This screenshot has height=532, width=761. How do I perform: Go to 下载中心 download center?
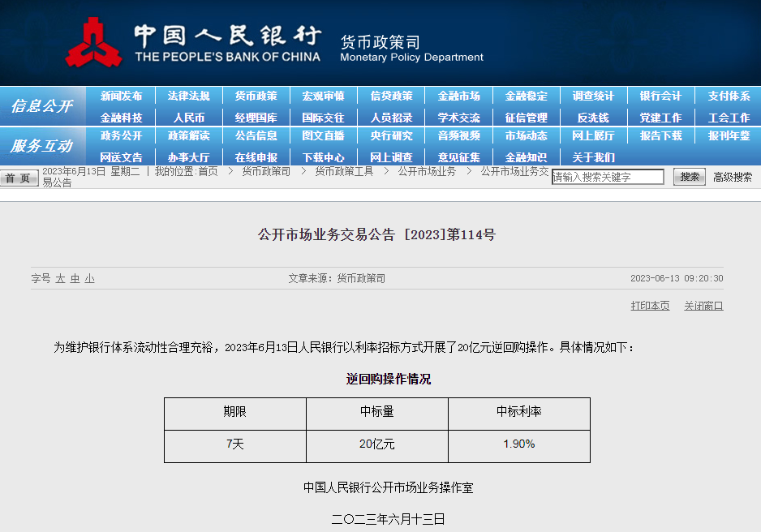(x=324, y=157)
